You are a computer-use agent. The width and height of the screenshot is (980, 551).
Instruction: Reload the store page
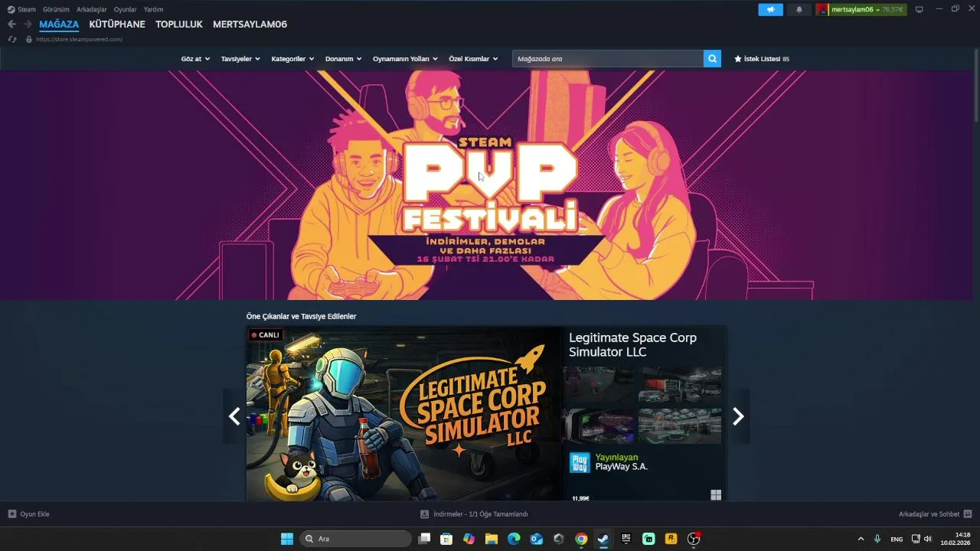click(x=12, y=39)
